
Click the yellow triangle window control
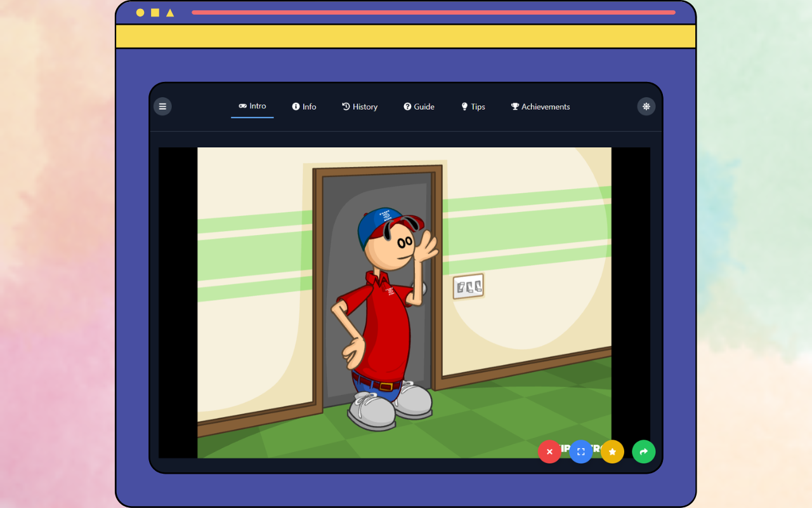pos(169,11)
